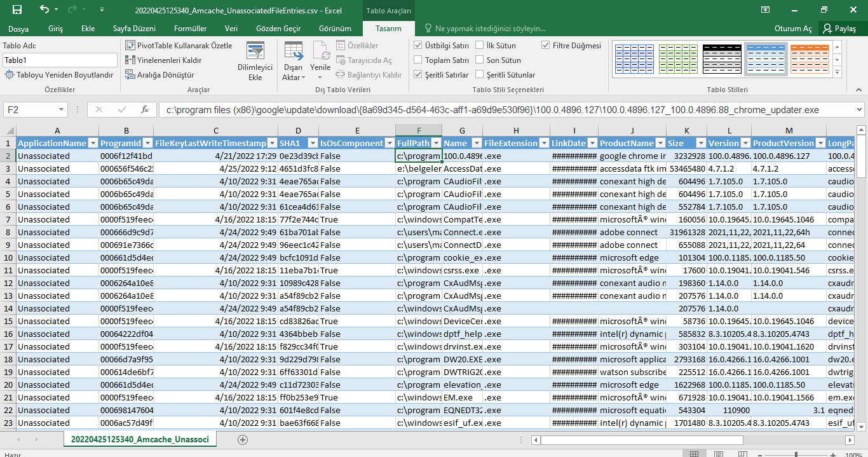Enable the Toplam Satırı checkbox
868x457 pixels.
[418, 60]
